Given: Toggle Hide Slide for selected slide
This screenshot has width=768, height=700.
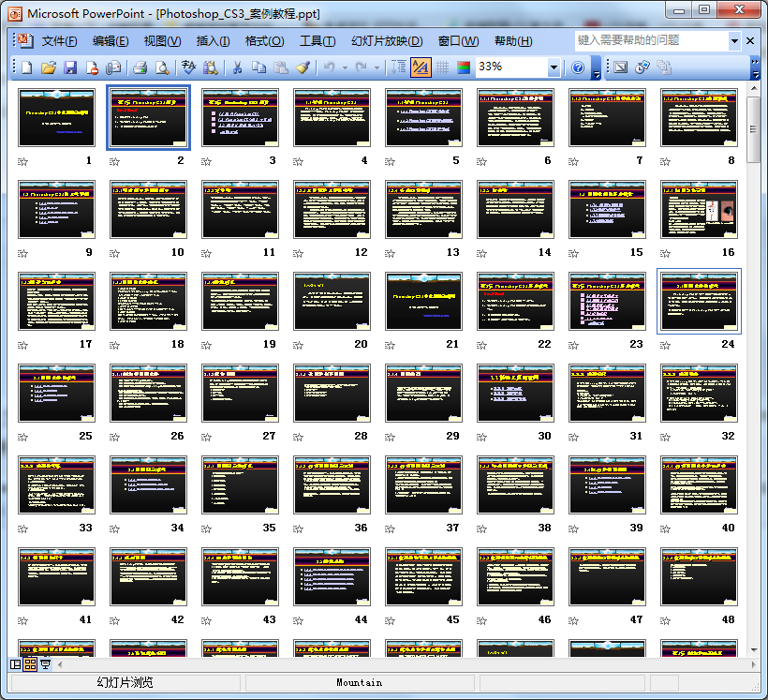Looking at the screenshot, I should (621, 67).
